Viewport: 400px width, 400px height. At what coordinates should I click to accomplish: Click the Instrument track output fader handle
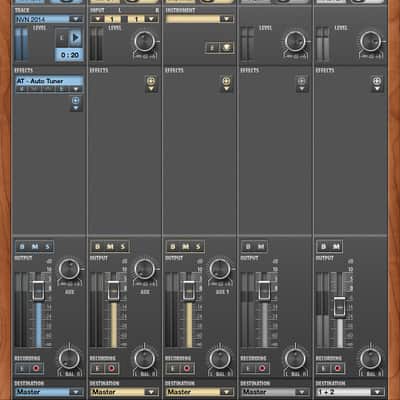[x=189, y=291]
